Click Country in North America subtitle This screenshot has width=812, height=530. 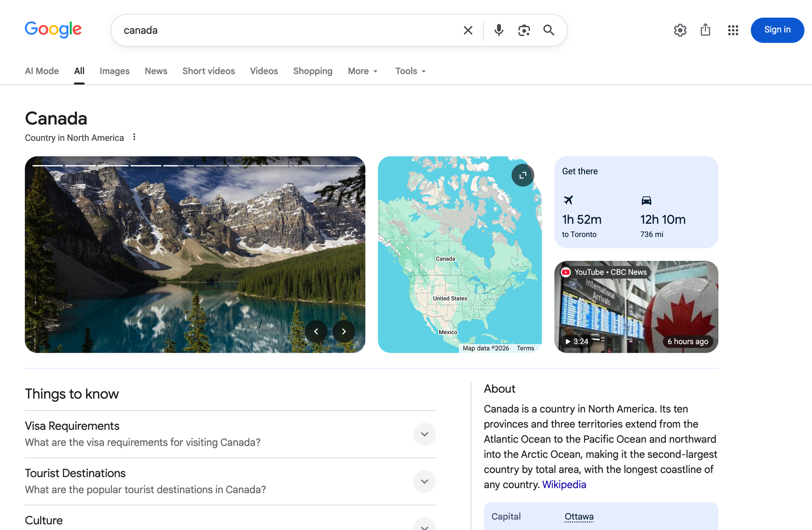(74, 138)
